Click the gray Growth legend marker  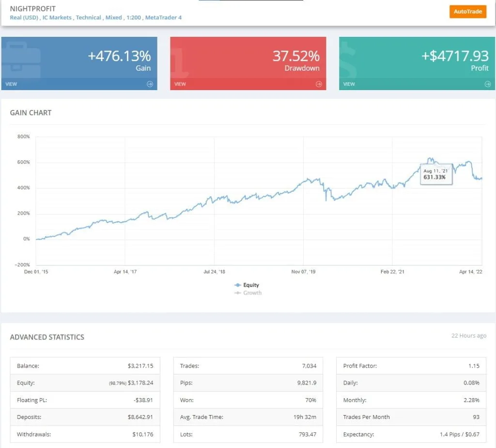point(237,293)
